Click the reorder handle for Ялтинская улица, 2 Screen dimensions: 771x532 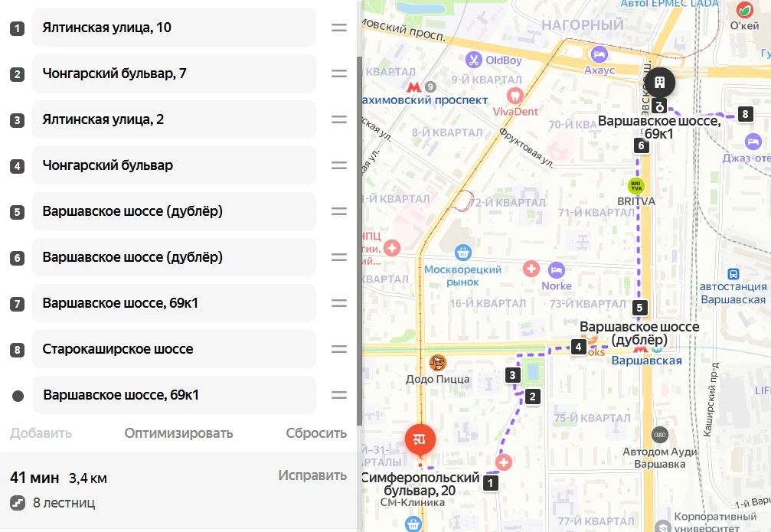pyautogui.click(x=338, y=119)
